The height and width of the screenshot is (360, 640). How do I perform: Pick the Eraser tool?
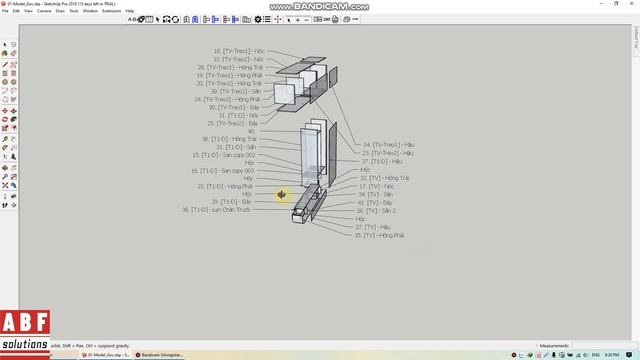point(13,53)
